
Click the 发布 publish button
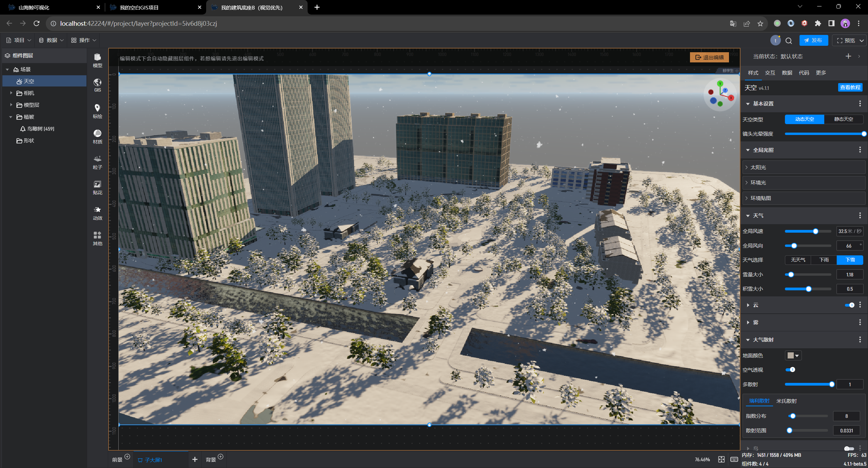click(x=813, y=40)
